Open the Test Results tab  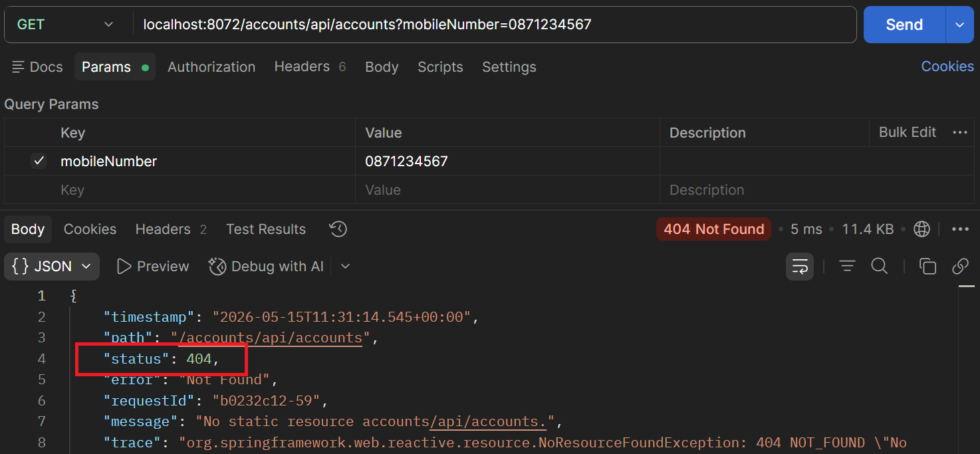(x=266, y=229)
